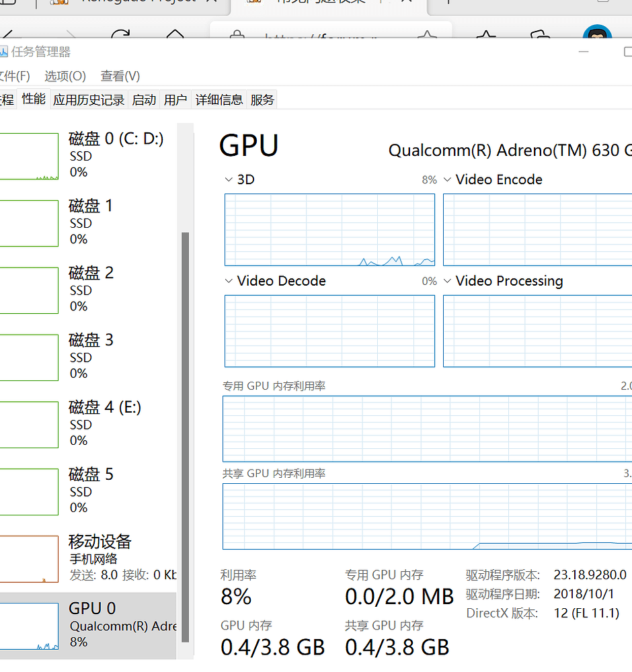Click the 3D usage graph
This screenshot has height=672, width=632.
329,230
